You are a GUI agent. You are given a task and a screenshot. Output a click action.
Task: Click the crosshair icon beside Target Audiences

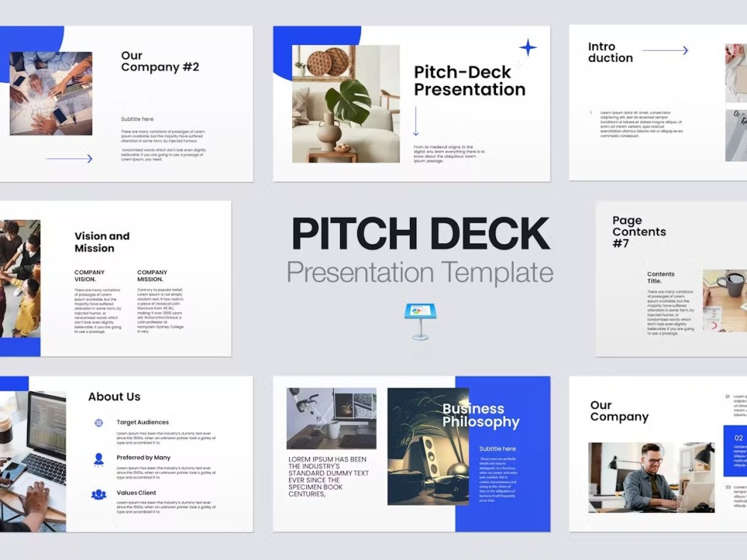point(97,422)
